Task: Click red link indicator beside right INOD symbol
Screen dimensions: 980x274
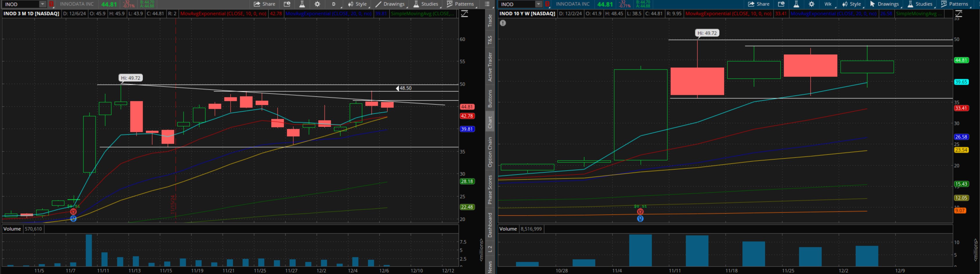Action: pos(547,4)
